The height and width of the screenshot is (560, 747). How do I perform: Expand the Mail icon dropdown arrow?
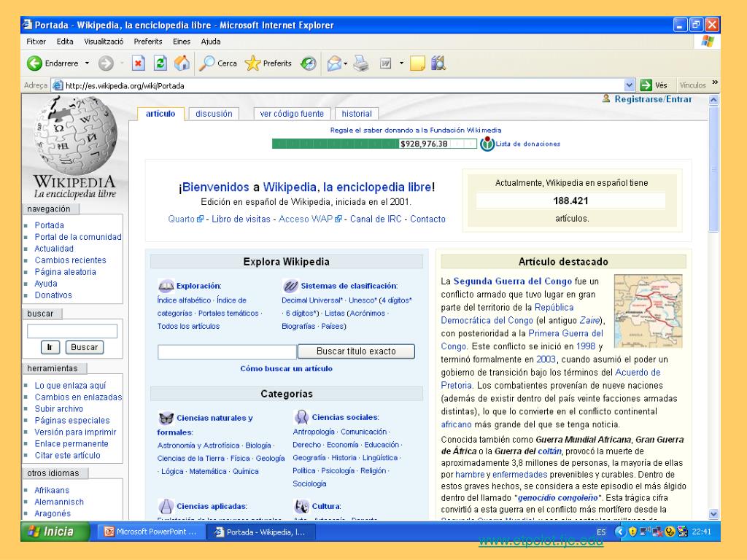pyautogui.click(x=345, y=63)
